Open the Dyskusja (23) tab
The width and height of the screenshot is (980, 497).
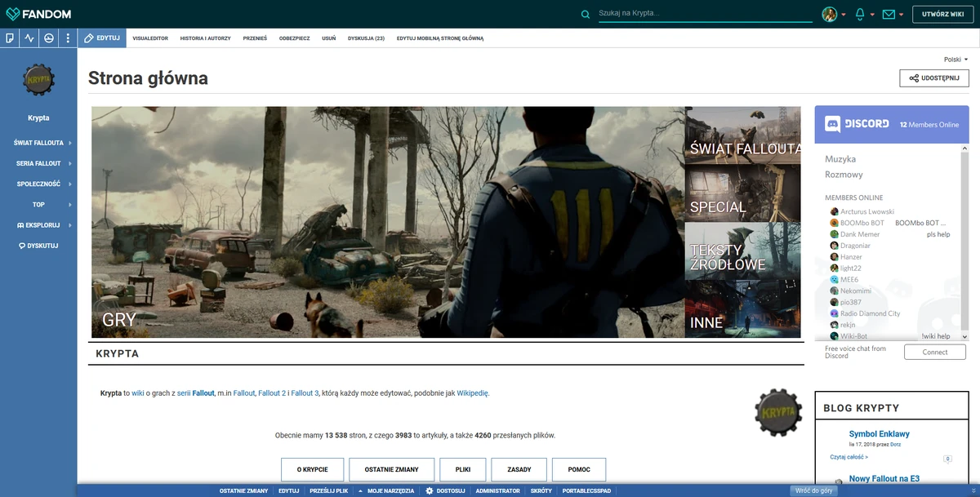[x=366, y=38]
